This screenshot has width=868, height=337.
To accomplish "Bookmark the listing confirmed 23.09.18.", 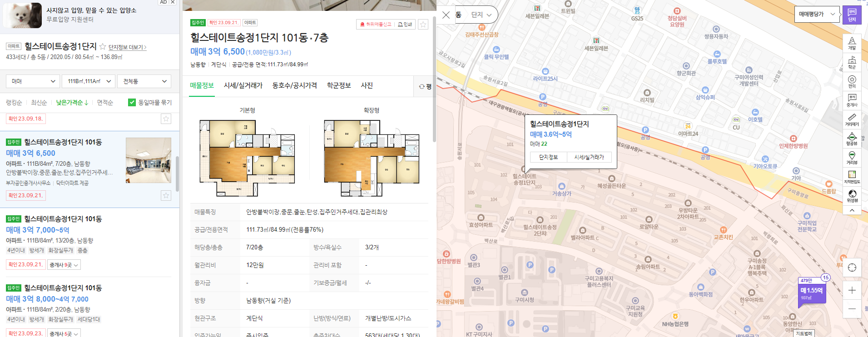I will tap(166, 119).
